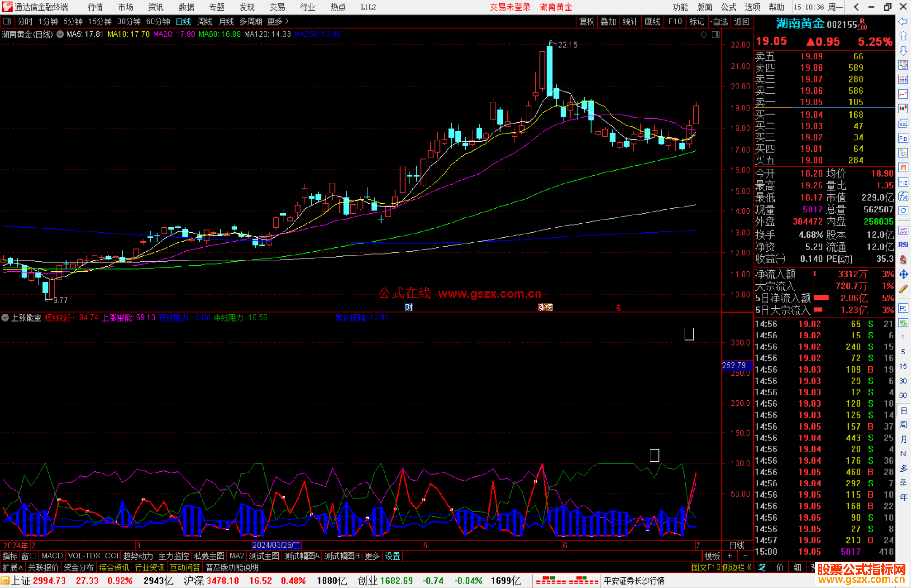The image size is (911, 588).
Task: Expand the 更多 periods chevron
Action: 287,21
